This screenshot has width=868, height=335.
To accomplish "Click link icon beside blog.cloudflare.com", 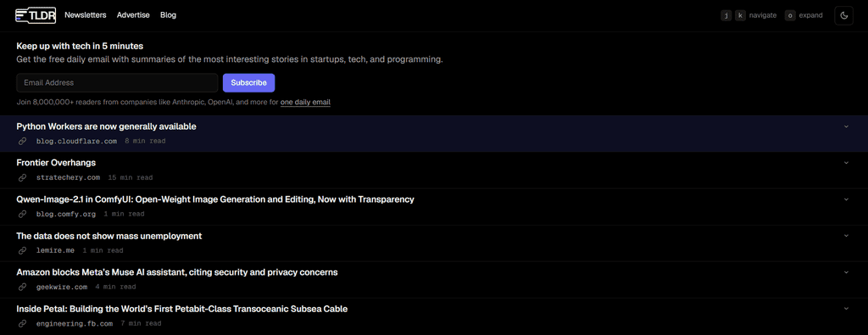I will (x=23, y=141).
